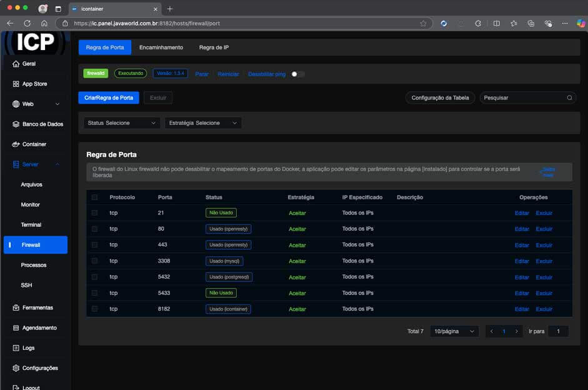Click the Web globe icon

pos(16,104)
